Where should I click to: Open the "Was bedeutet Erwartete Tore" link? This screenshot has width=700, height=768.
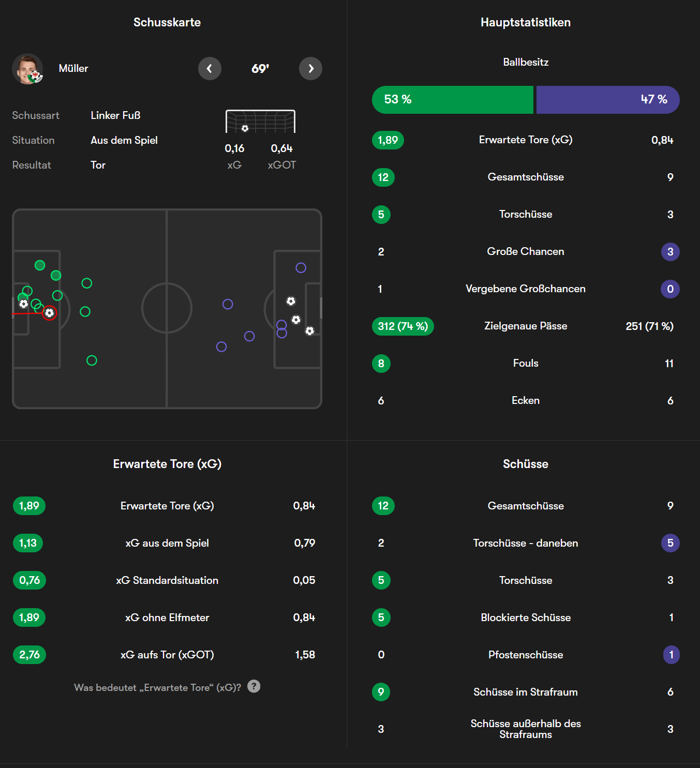pyautogui.click(x=157, y=687)
